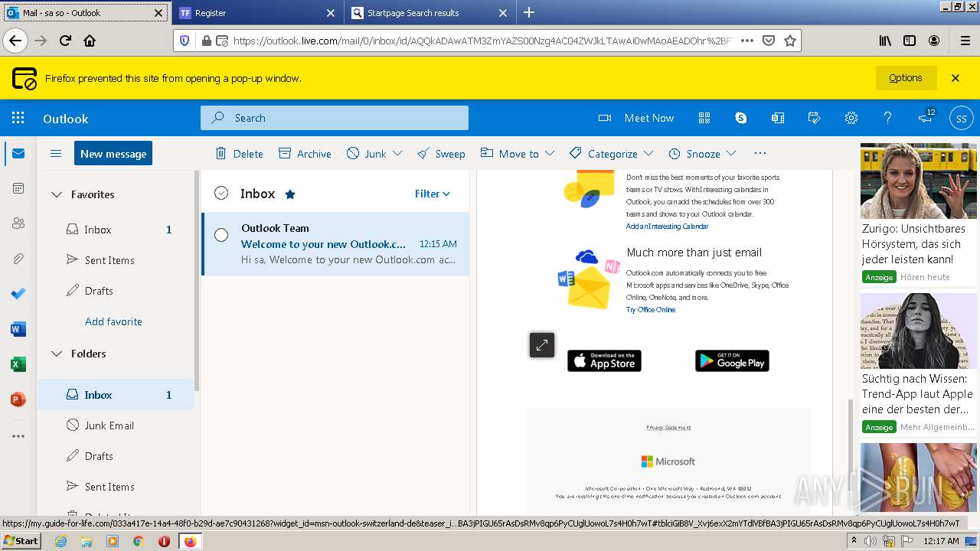Image resolution: width=980 pixels, height=551 pixels.
Task: Open the notifications icon showing 12
Action: coord(926,116)
